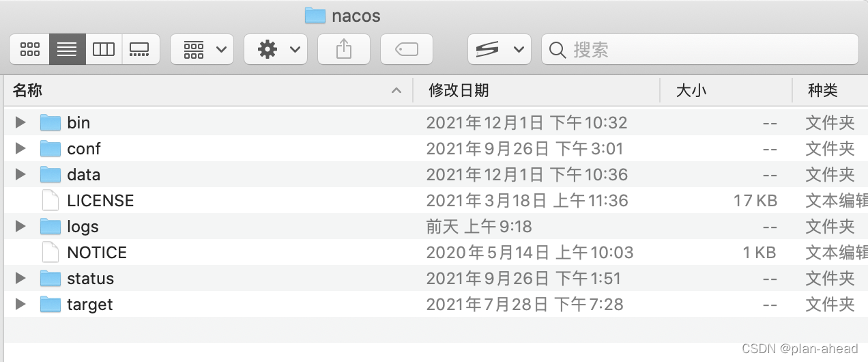
Task: Open the gear Action menu
Action: pyautogui.click(x=276, y=49)
